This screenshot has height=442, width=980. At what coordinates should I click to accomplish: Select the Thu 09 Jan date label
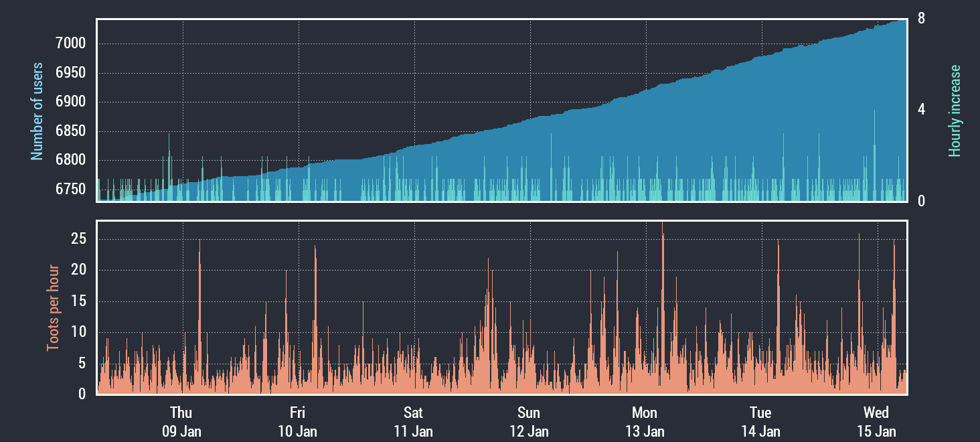(181, 421)
